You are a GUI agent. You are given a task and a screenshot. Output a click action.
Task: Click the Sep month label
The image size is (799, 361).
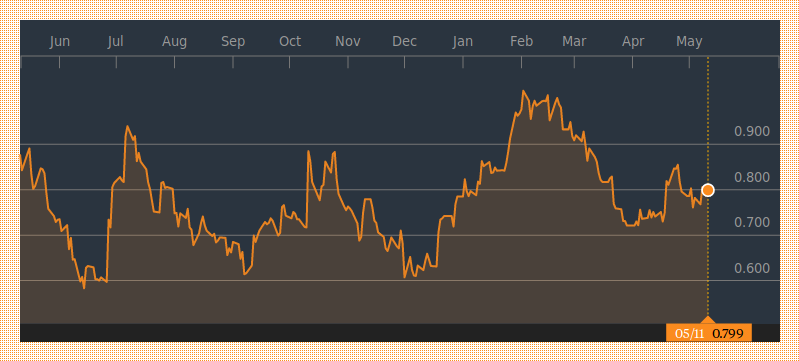click(233, 42)
